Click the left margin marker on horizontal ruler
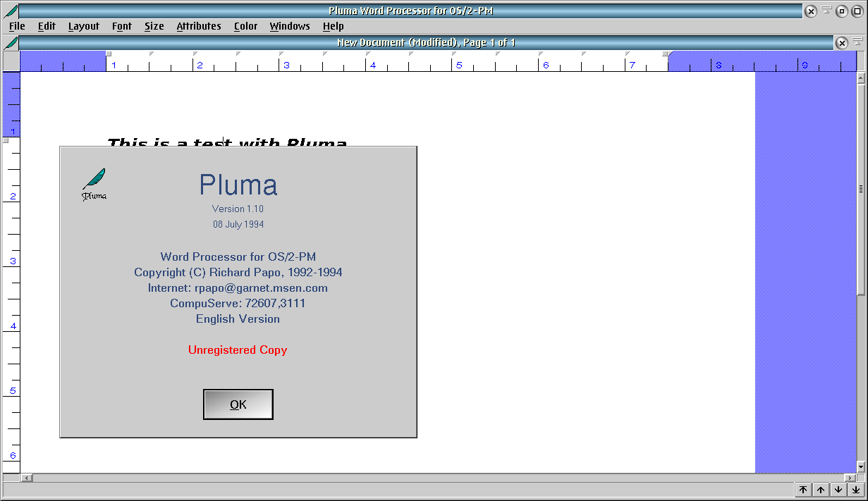The image size is (868, 501). (x=109, y=54)
